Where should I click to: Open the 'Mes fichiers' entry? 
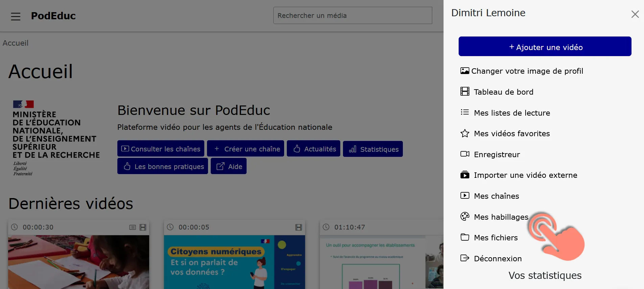click(496, 238)
